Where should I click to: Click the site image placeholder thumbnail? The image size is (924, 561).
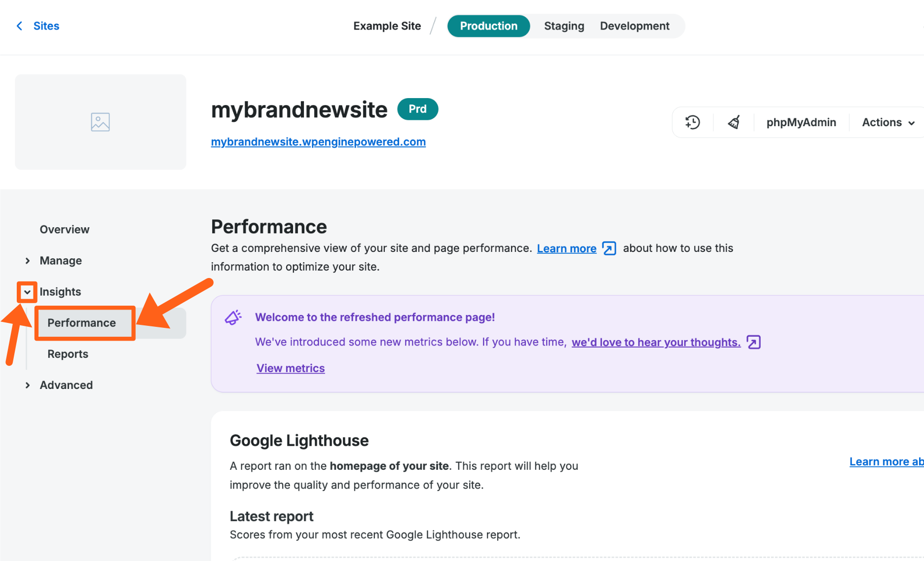click(x=100, y=122)
